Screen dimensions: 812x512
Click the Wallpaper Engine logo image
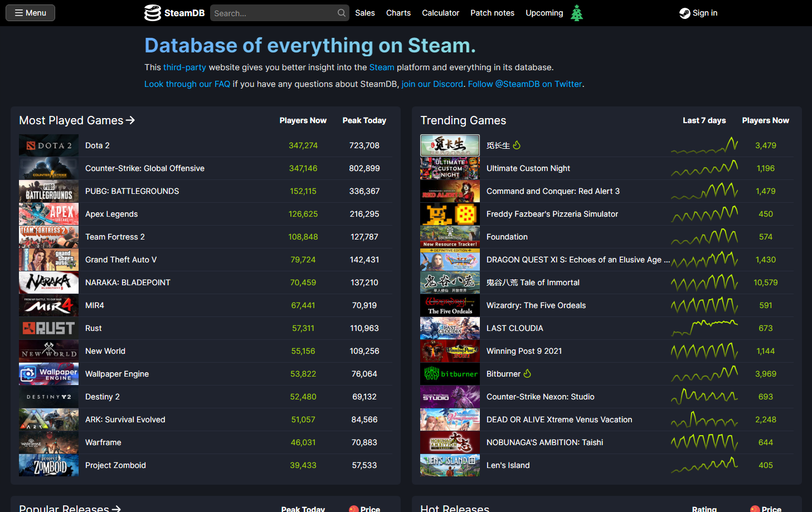48,374
